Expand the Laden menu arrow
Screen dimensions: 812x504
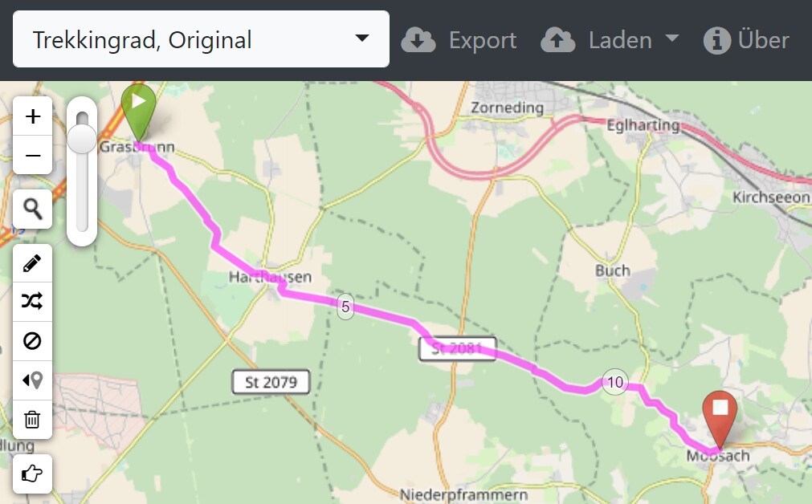(x=671, y=39)
